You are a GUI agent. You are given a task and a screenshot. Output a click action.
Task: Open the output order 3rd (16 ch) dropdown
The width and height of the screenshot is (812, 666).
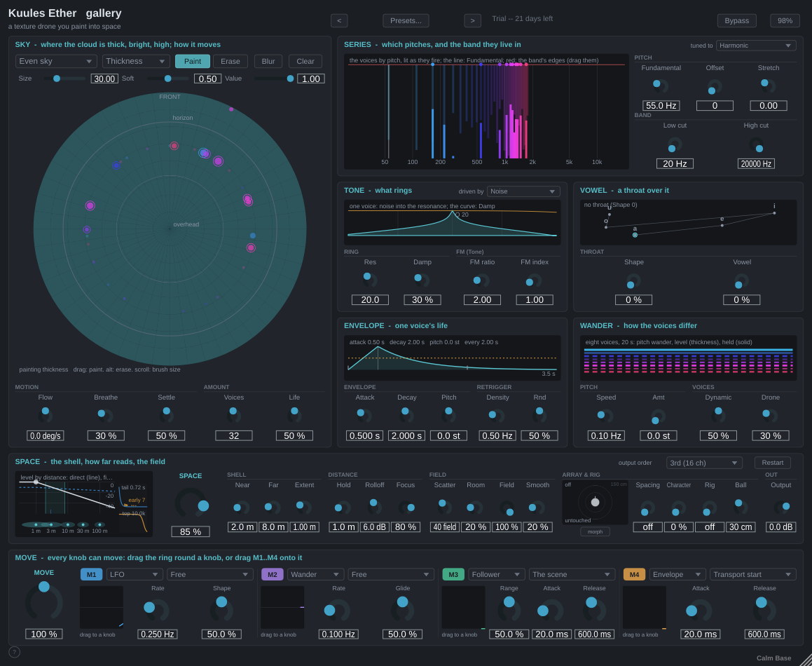(x=704, y=463)
